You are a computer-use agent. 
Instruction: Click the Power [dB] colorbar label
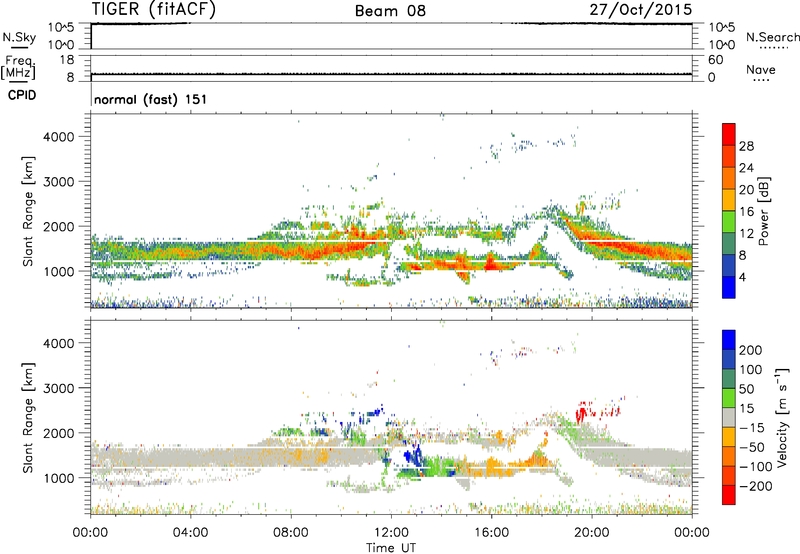click(x=763, y=211)
